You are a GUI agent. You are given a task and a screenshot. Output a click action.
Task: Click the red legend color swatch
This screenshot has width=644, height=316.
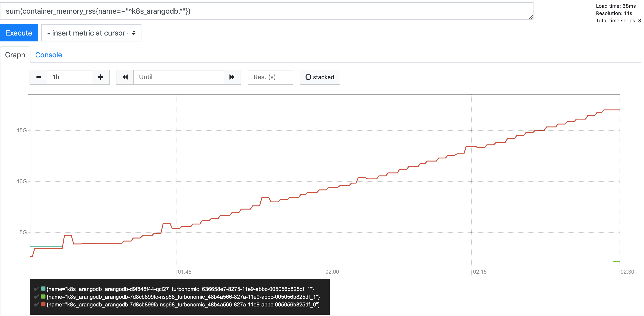43,304
